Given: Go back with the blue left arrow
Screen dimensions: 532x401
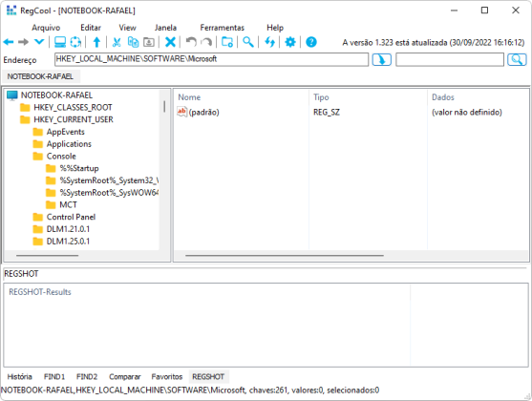Looking at the screenshot, I should point(9,42).
